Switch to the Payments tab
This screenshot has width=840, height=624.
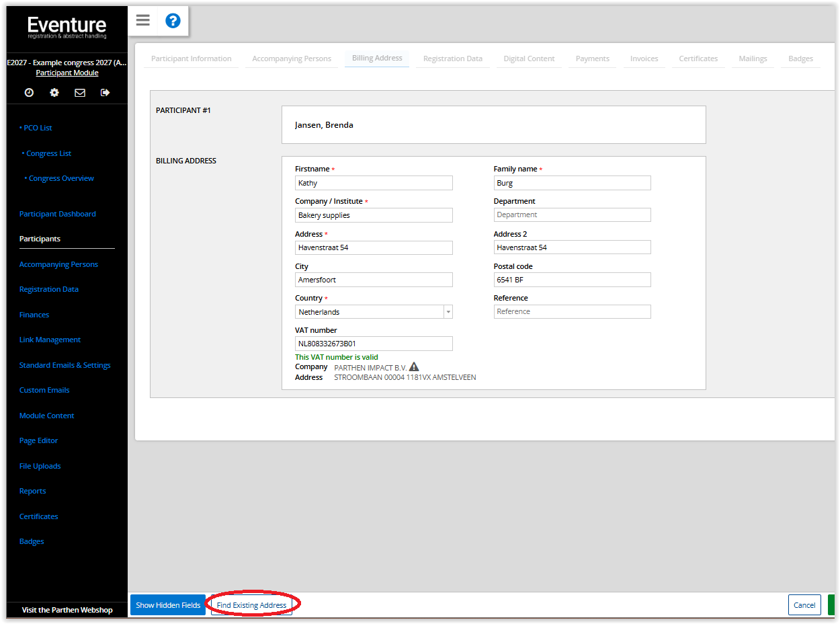tap(592, 58)
